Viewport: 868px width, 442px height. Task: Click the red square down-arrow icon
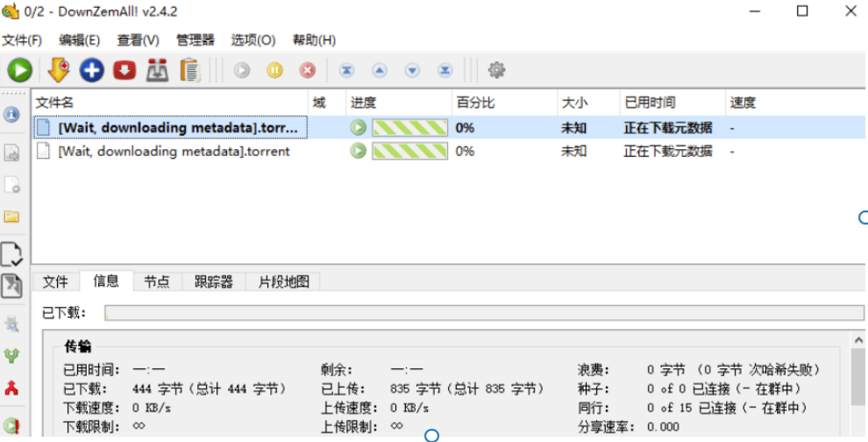tap(125, 70)
